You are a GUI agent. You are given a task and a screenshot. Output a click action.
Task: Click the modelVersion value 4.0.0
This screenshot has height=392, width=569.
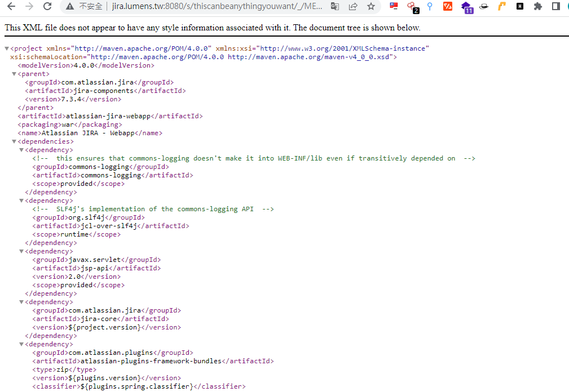tap(84, 65)
